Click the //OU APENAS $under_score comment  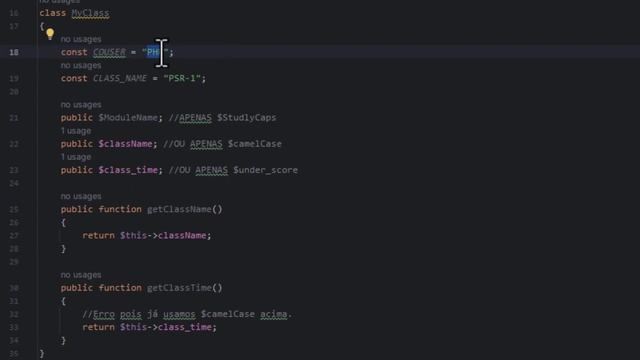tap(233, 170)
